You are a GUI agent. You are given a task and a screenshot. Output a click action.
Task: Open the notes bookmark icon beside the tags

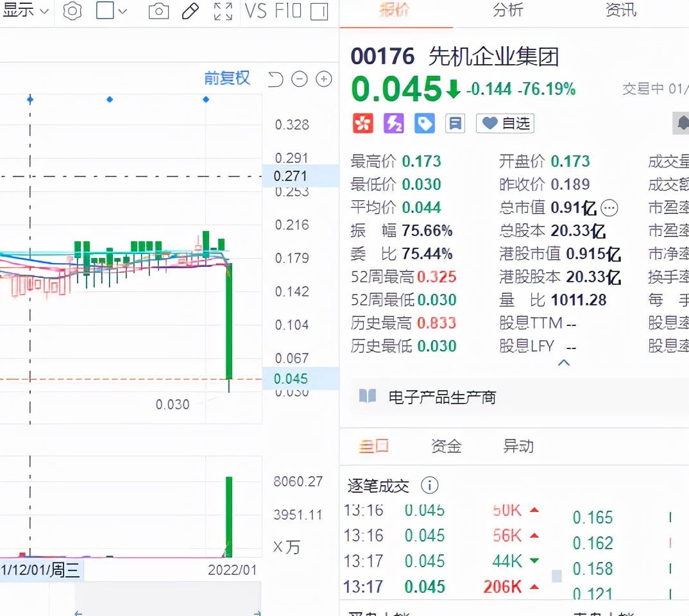click(x=455, y=123)
